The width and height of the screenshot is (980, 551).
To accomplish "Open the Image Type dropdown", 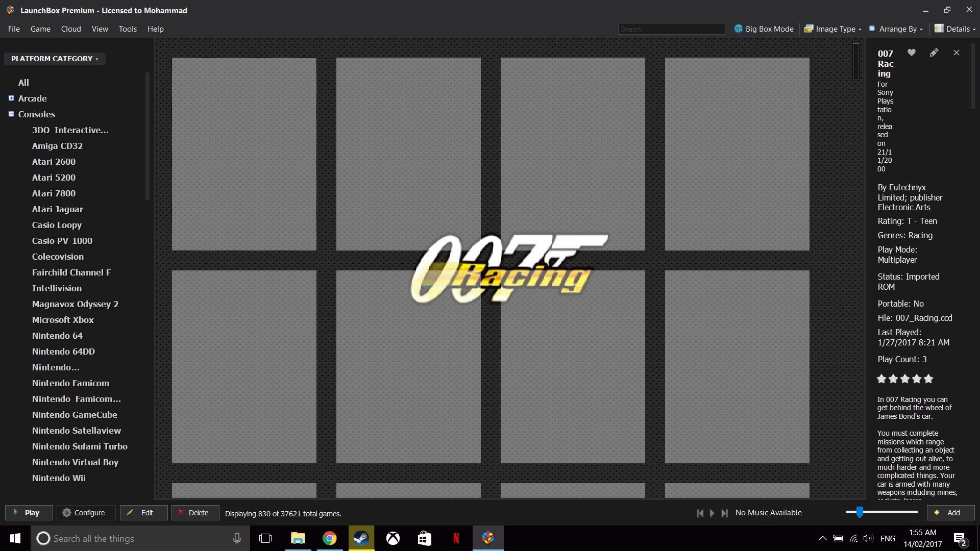I will pyautogui.click(x=833, y=29).
